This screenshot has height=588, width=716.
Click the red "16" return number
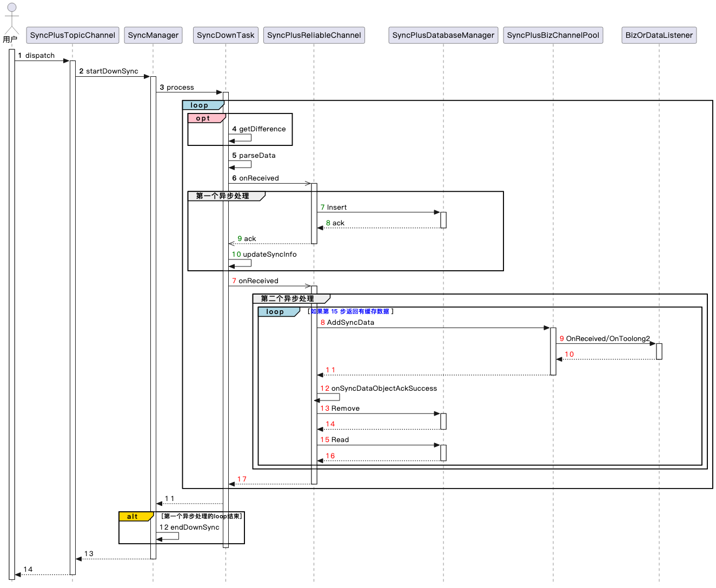330,456
